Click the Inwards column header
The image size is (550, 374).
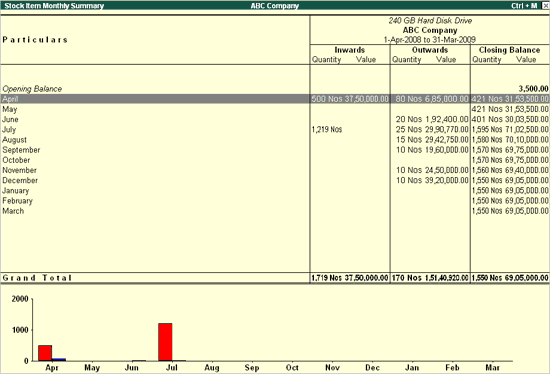tap(350, 50)
